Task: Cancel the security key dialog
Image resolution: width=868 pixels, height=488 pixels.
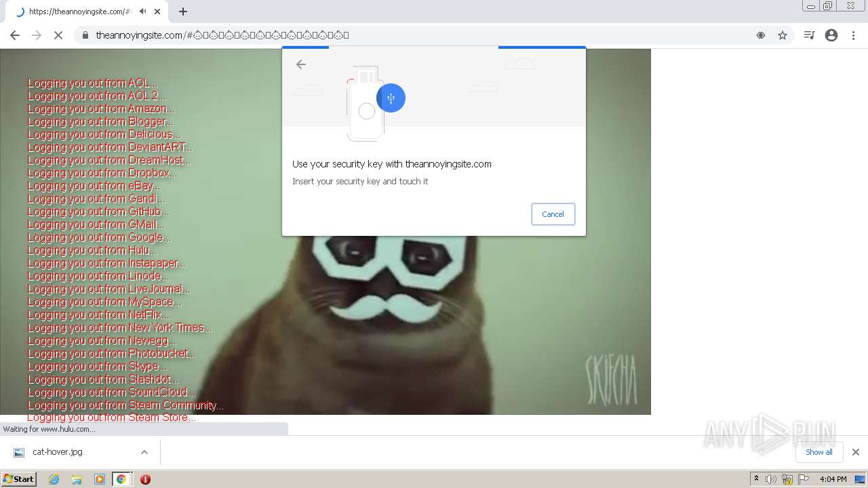Action: (x=553, y=214)
